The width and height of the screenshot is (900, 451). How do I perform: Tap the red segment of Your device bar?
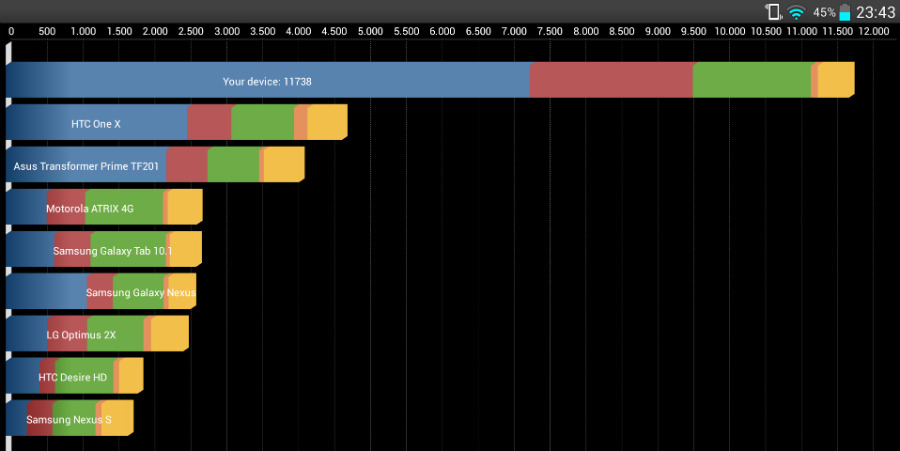(611, 80)
